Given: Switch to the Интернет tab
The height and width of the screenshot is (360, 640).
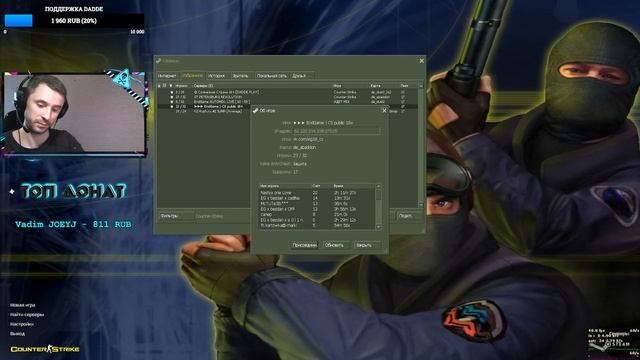Looking at the screenshot, I should tap(167, 76).
